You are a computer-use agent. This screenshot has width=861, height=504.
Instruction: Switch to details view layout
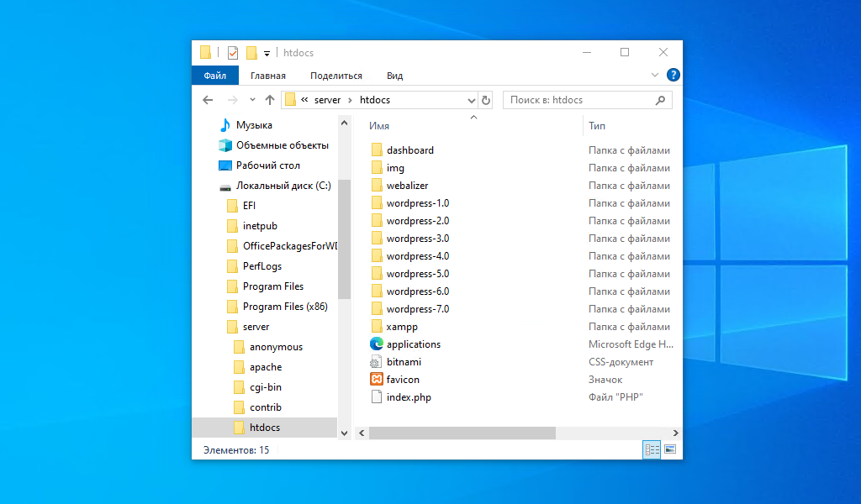click(652, 449)
